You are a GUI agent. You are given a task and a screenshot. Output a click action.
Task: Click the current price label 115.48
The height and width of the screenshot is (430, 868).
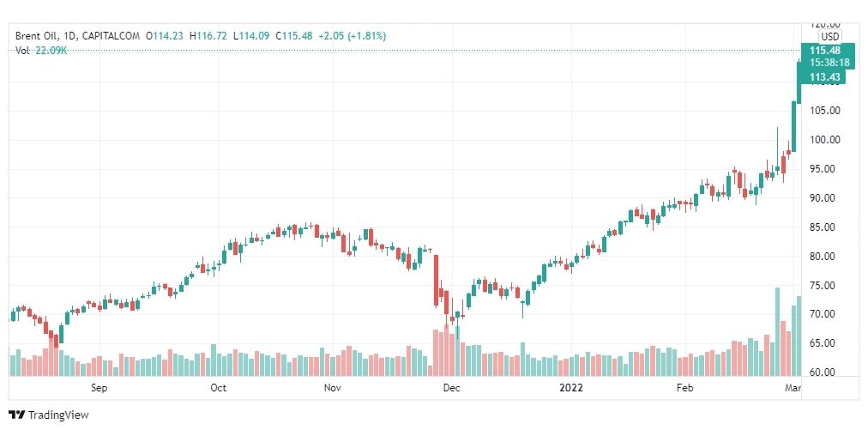822,51
